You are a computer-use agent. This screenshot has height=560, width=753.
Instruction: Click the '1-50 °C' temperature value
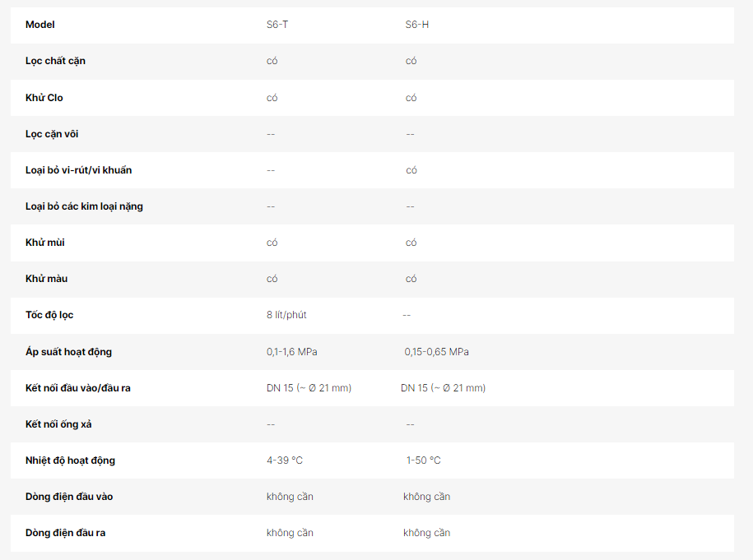(423, 460)
